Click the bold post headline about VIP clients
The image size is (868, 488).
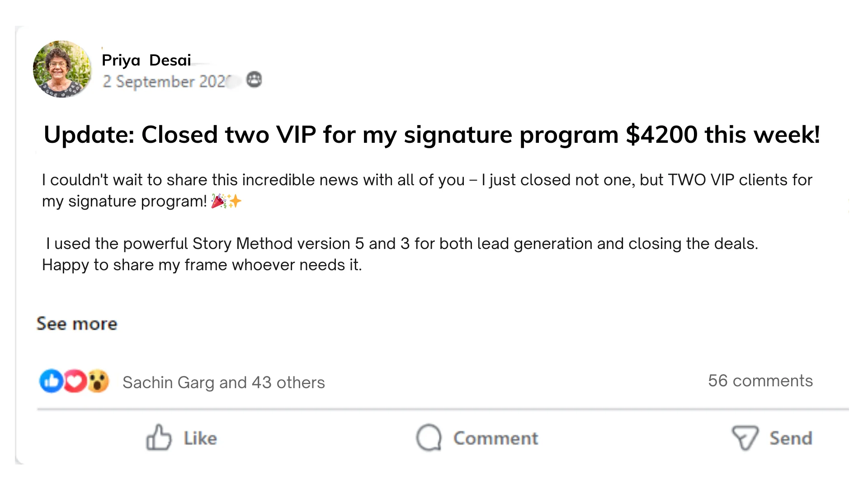pyautogui.click(x=431, y=135)
